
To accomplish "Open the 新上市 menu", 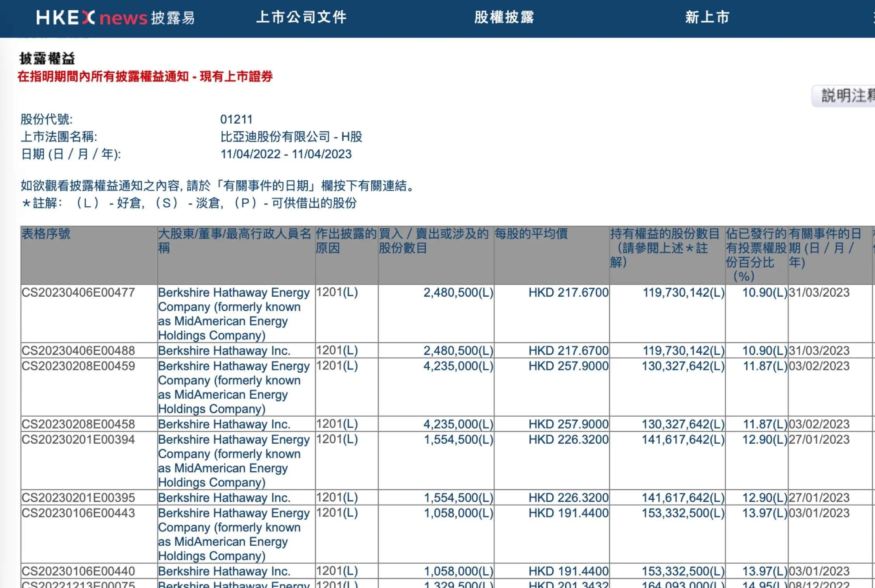I will [707, 17].
